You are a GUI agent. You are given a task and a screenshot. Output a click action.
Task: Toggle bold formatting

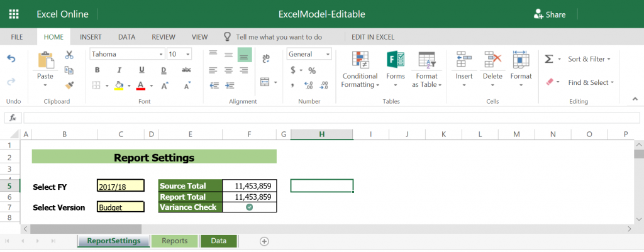coord(97,70)
